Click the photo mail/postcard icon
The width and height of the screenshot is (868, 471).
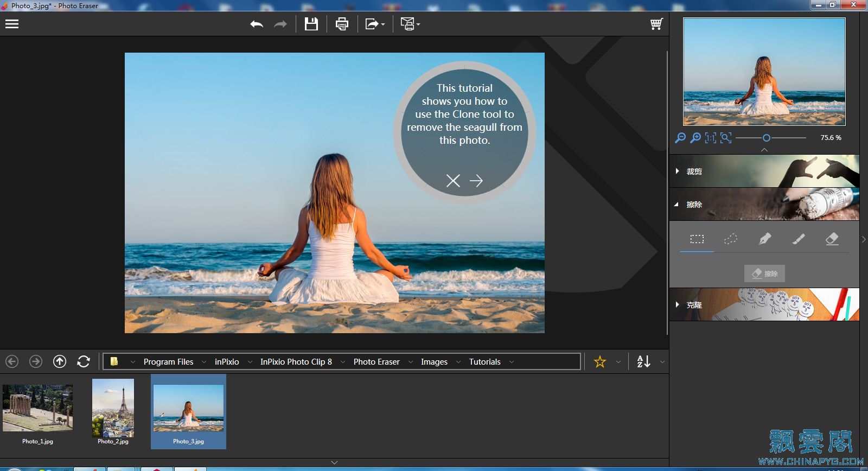point(407,24)
